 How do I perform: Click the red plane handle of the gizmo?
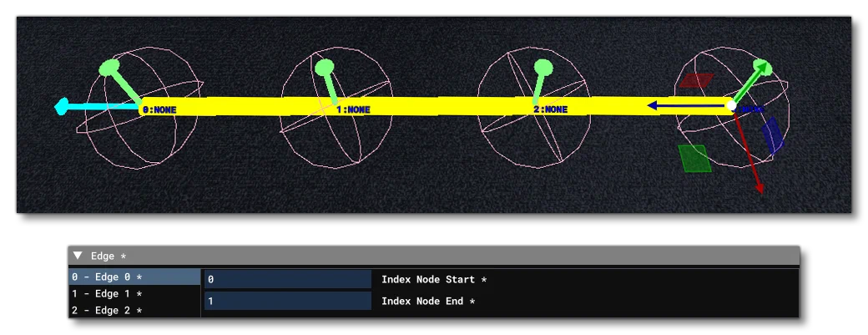[x=696, y=80]
